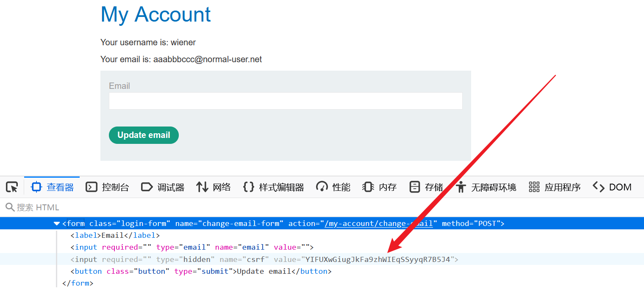Screen dimensions: 644x289
Task: Switch to the DOM tab
Action: click(612, 187)
